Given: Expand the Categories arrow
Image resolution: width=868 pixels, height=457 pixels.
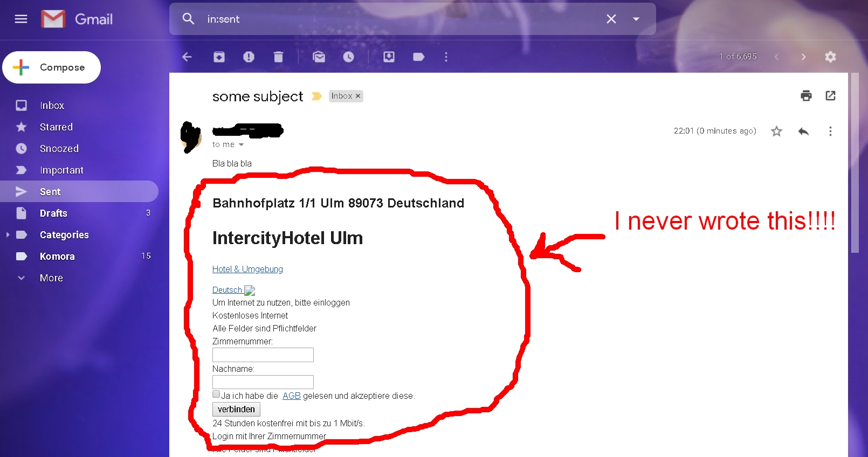Looking at the screenshot, I should 8,234.
